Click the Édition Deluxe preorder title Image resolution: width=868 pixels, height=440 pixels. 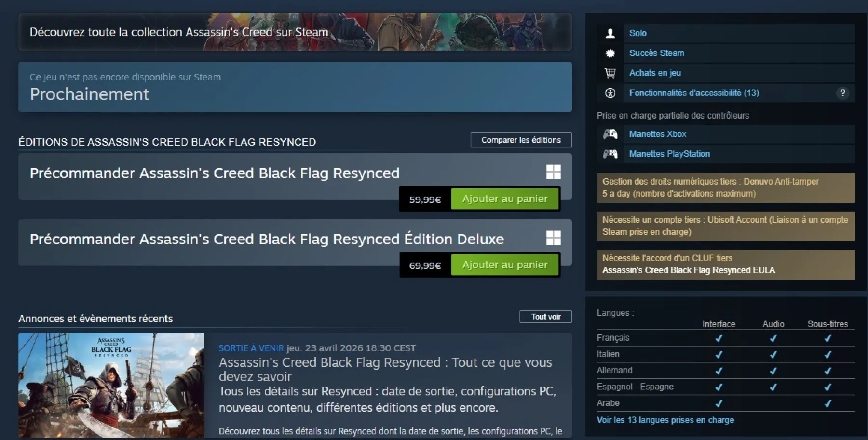point(267,239)
